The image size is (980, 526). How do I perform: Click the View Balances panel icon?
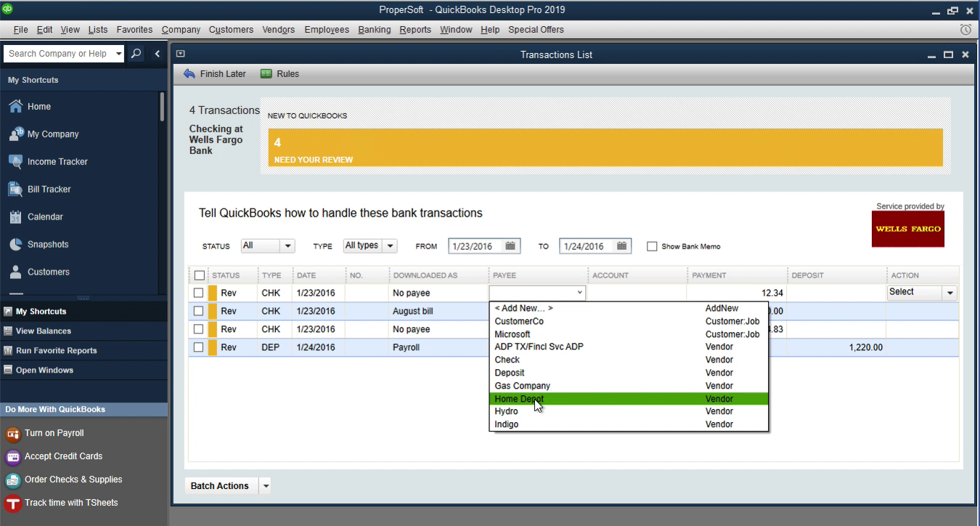pos(8,331)
